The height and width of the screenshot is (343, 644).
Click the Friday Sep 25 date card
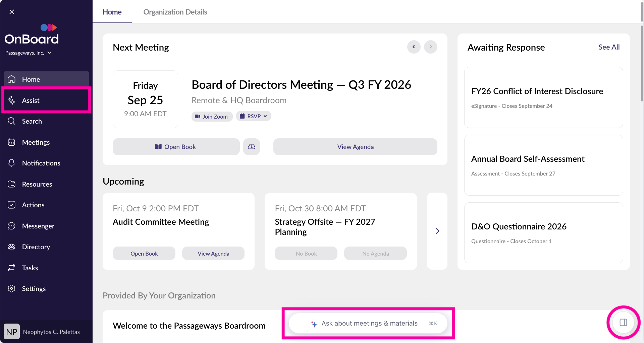click(x=145, y=99)
